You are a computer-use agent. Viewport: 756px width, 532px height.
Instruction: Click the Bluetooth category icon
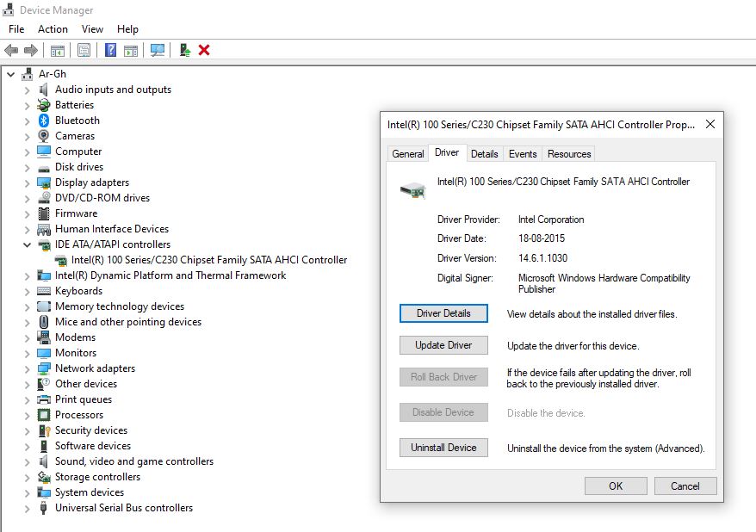[x=44, y=121]
